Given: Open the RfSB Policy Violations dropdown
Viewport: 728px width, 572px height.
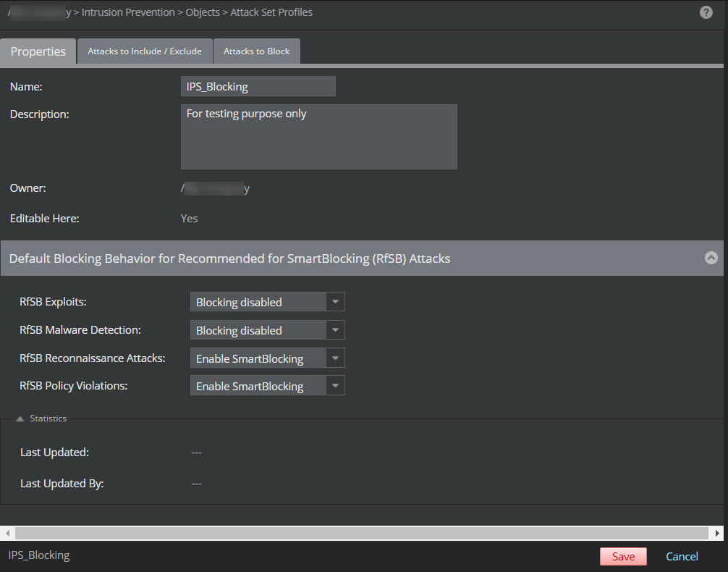Looking at the screenshot, I should (x=268, y=386).
